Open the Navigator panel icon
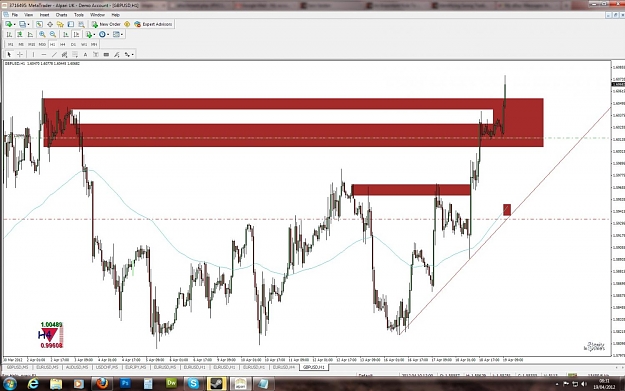The width and height of the screenshot is (625, 391). coord(60,24)
